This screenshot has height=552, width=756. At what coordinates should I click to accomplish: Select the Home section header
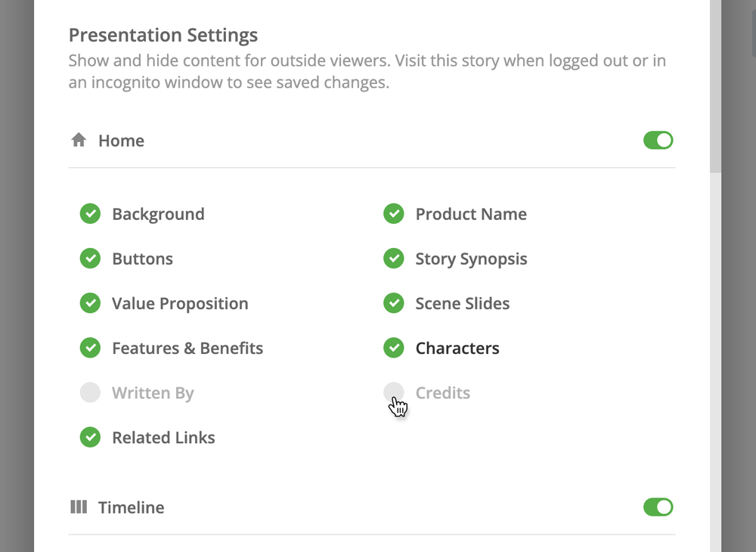(x=121, y=140)
